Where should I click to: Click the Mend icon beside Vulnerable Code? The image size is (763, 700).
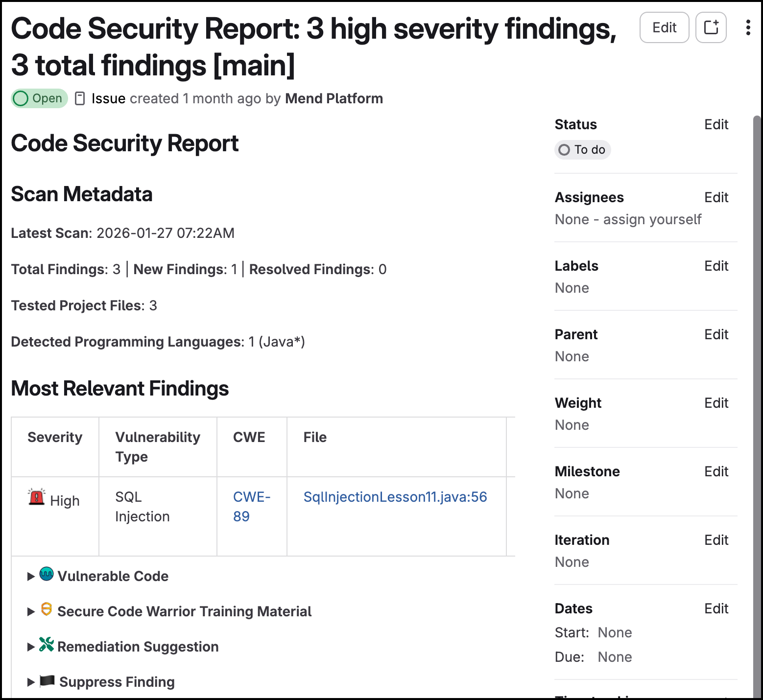click(47, 574)
